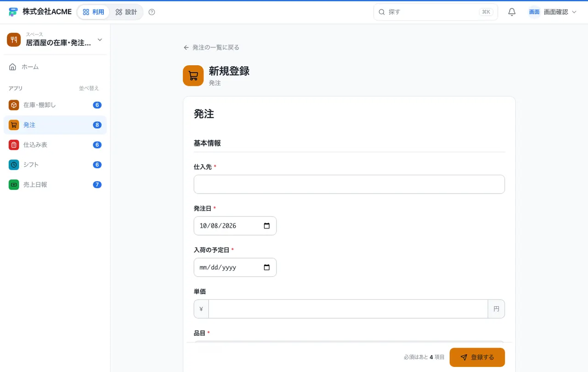The width and height of the screenshot is (588, 372).
Task: Click the 基本情報 section heading
Action: tap(207, 143)
